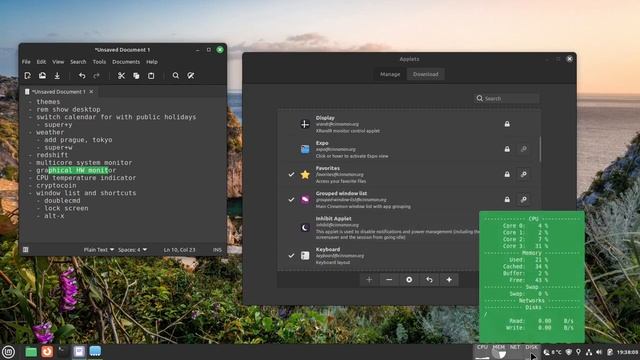This screenshot has height=360, width=640.
Task: Open the File menu in text editor
Action: (26, 62)
